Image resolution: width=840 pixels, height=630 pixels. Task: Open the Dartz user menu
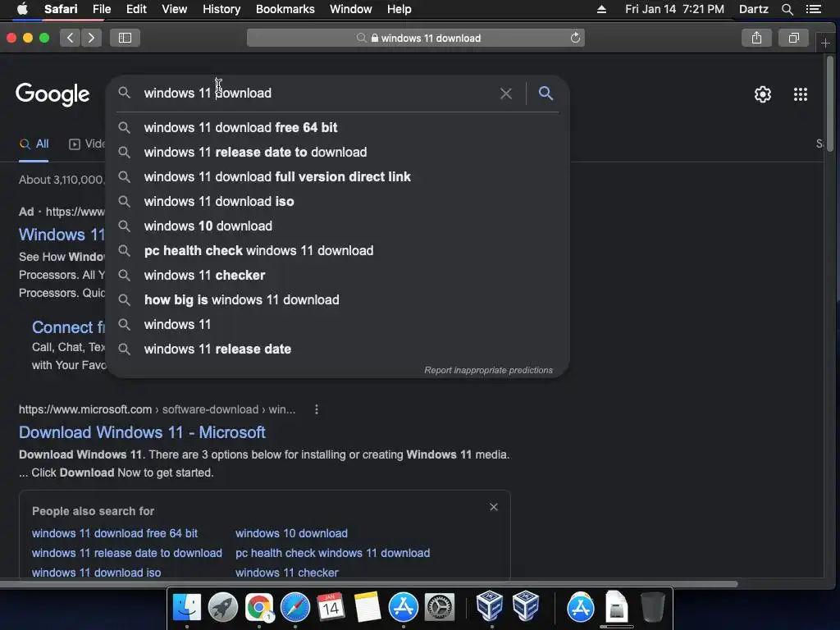(753, 9)
